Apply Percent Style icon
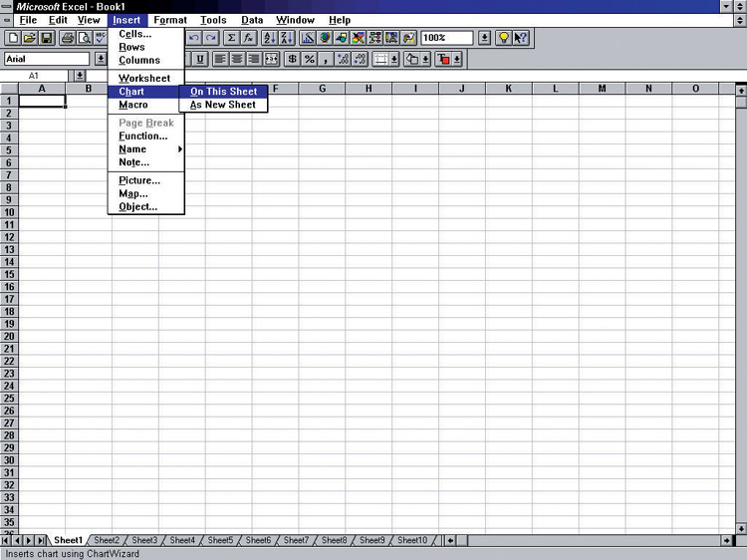The height and width of the screenshot is (560, 747). [x=309, y=59]
